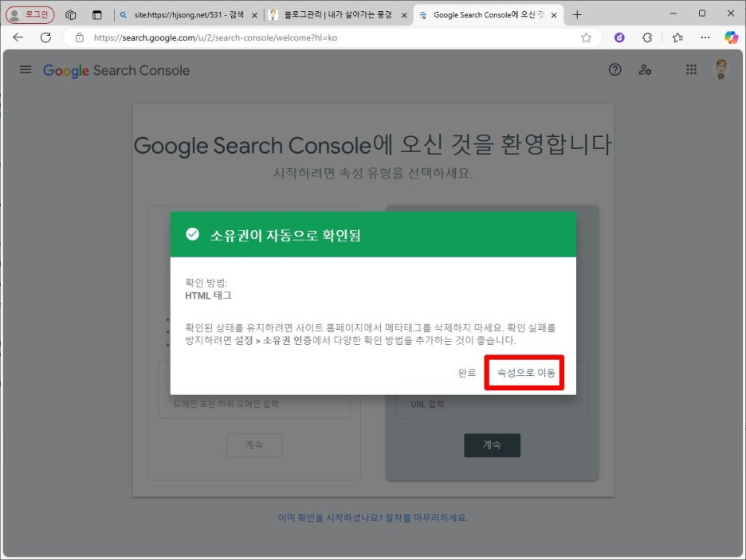Image resolution: width=746 pixels, height=560 pixels.
Task: Click the 속성으로 이동 button
Action: point(525,373)
